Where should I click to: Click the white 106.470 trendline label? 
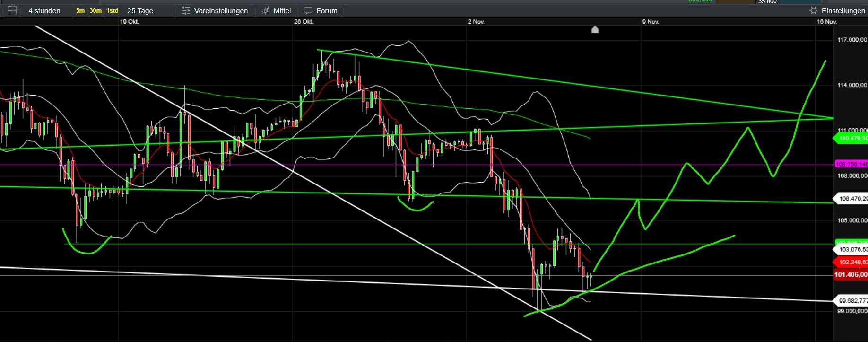[852, 199]
